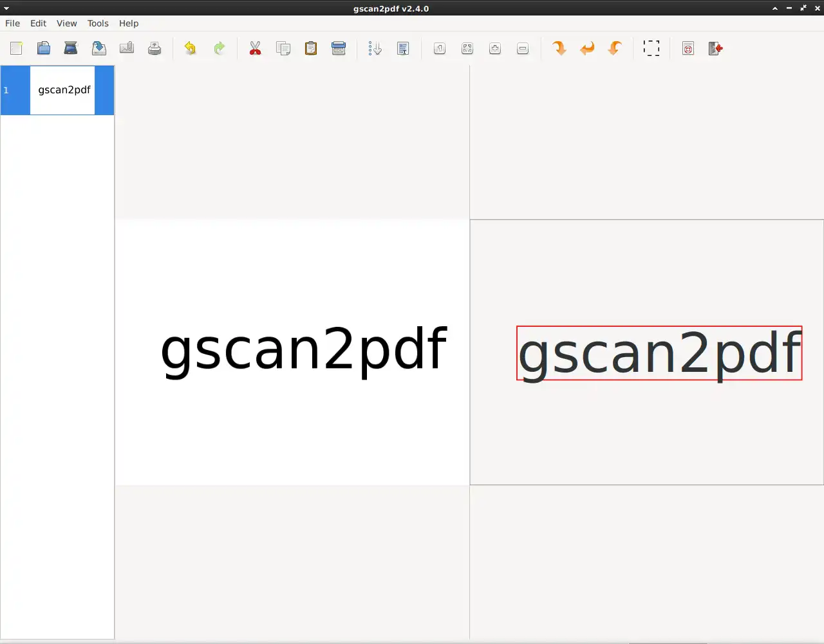Open the window menu arrow in title bar
Viewport: 824px width, 644px height.
(6, 8)
